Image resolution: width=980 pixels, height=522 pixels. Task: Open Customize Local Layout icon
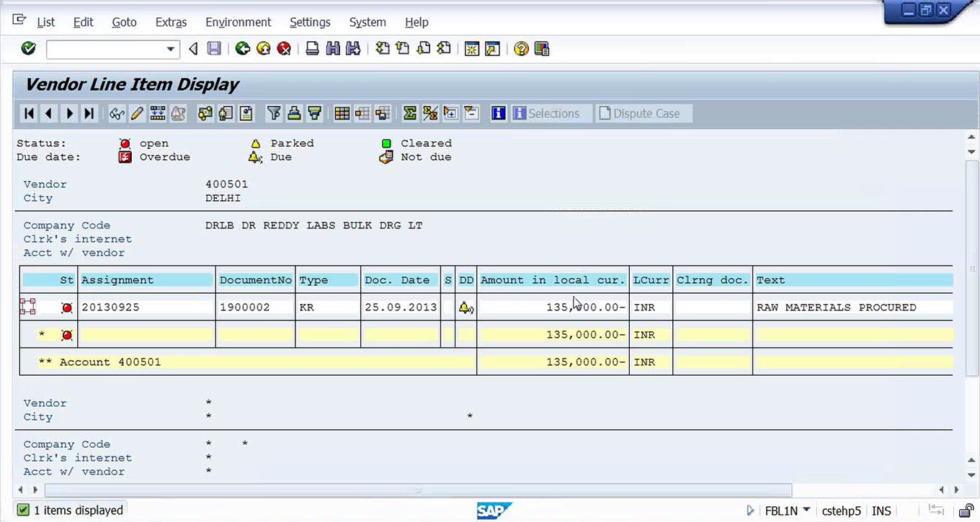coord(542,49)
